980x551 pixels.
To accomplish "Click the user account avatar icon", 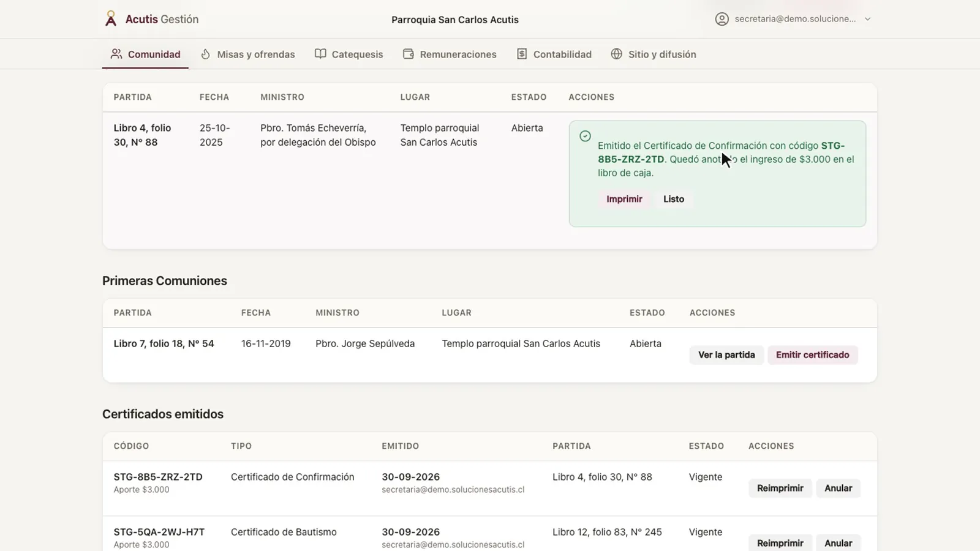I will 722,19.
